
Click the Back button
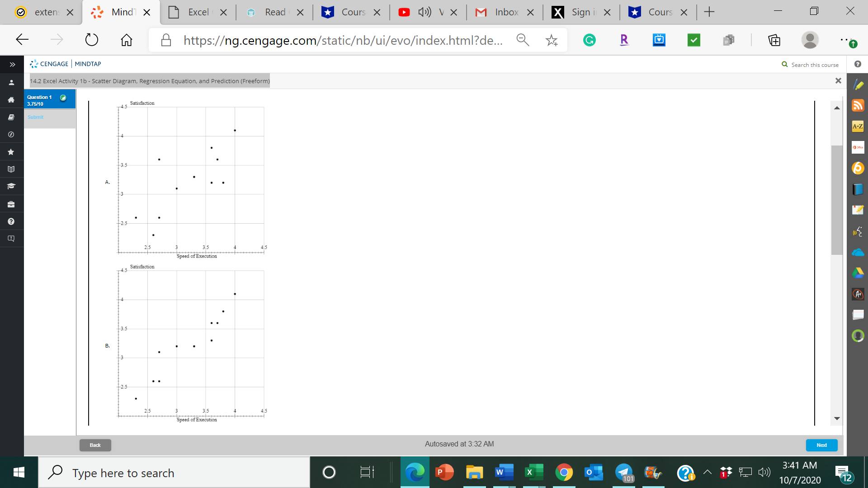click(x=95, y=445)
